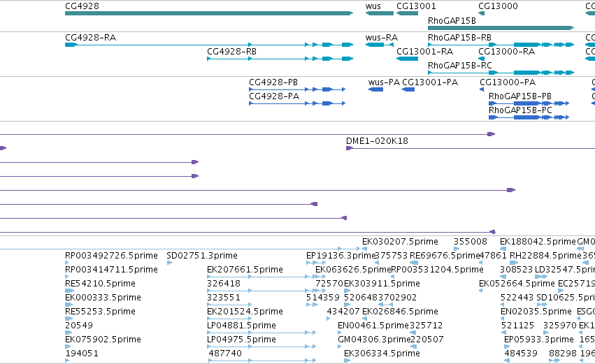595x364 pixels.
Task: Click the RP003492726.5prime label
Action: (x=111, y=256)
